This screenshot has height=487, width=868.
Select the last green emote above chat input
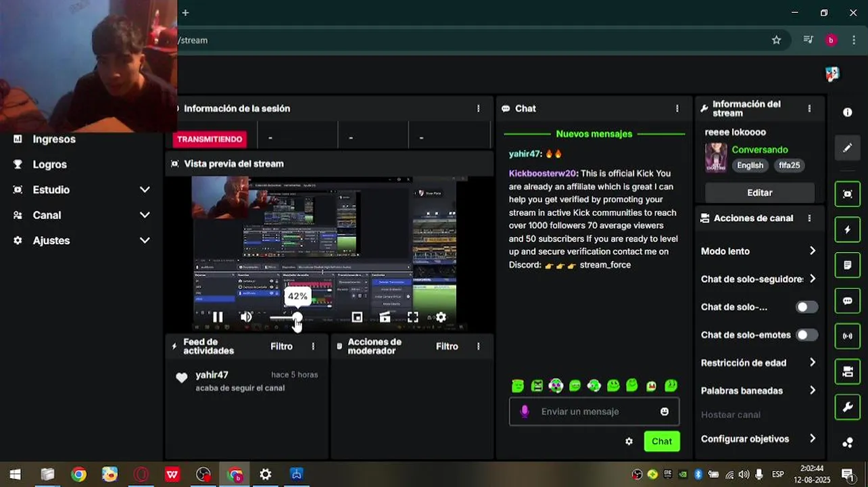[671, 386]
